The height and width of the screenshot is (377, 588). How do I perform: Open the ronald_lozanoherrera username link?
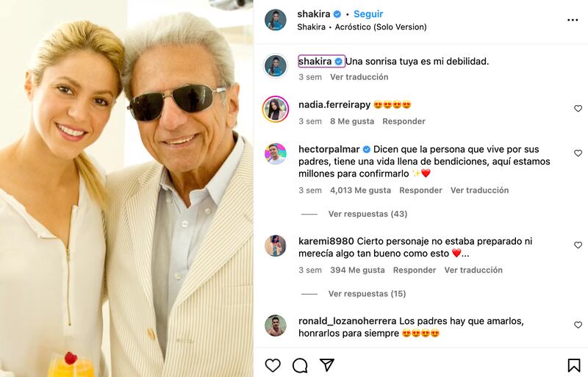(x=348, y=321)
